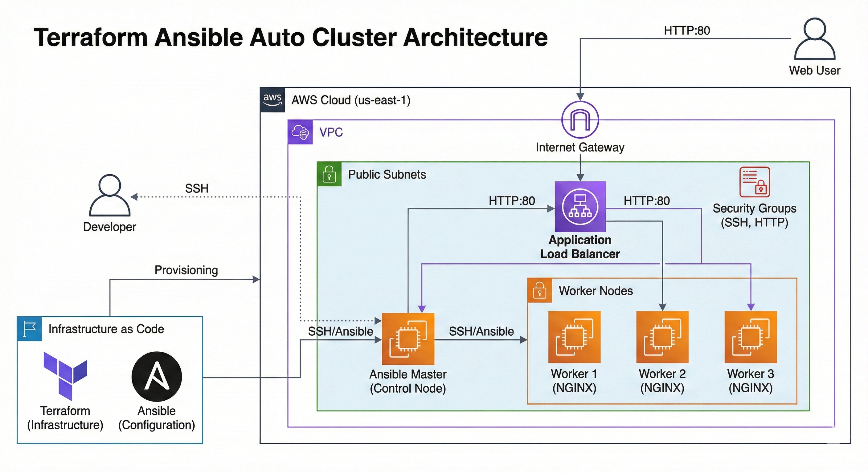This screenshot has width=868, height=473.
Task: Click the Ansible logo
Action: 157,377
